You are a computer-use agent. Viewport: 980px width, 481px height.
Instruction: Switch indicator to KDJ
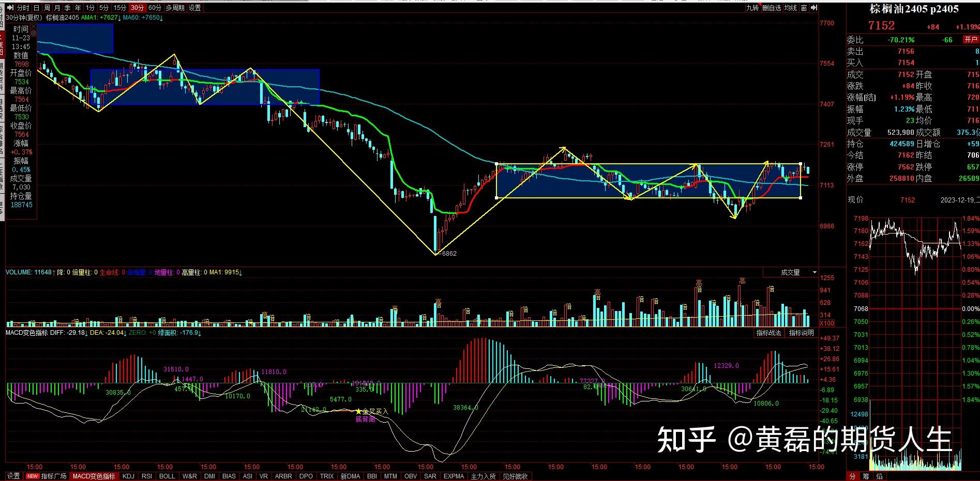point(128,476)
